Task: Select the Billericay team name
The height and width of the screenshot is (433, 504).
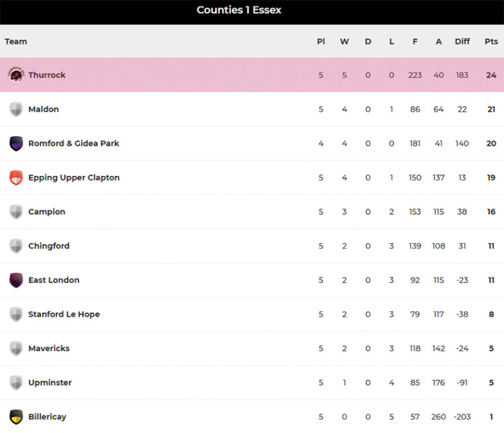Action: pyautogui.click(x=47, y=417)
